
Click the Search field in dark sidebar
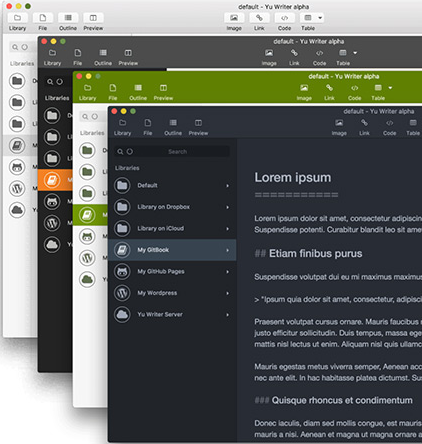tap(172, 152)
